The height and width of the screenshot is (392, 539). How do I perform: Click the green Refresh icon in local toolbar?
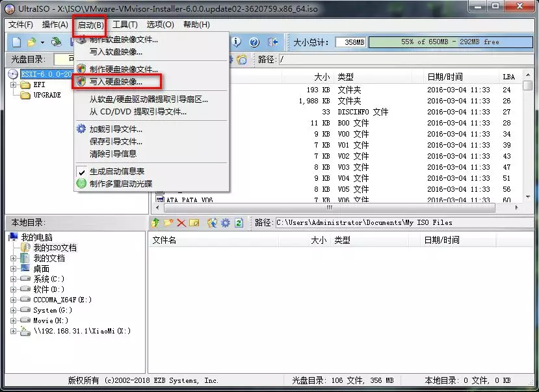[x=239, y=223]
